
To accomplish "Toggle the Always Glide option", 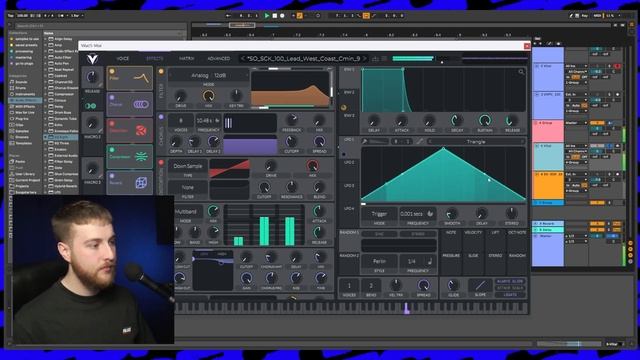I will click(510, 282).
